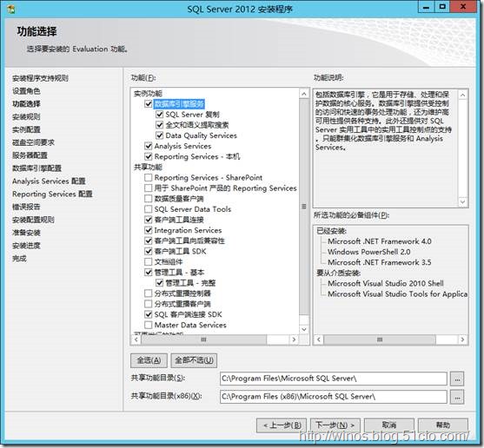Select 服务器配置 step in sidebar
This screenshot has height=448, width=484.
point(30,155)
